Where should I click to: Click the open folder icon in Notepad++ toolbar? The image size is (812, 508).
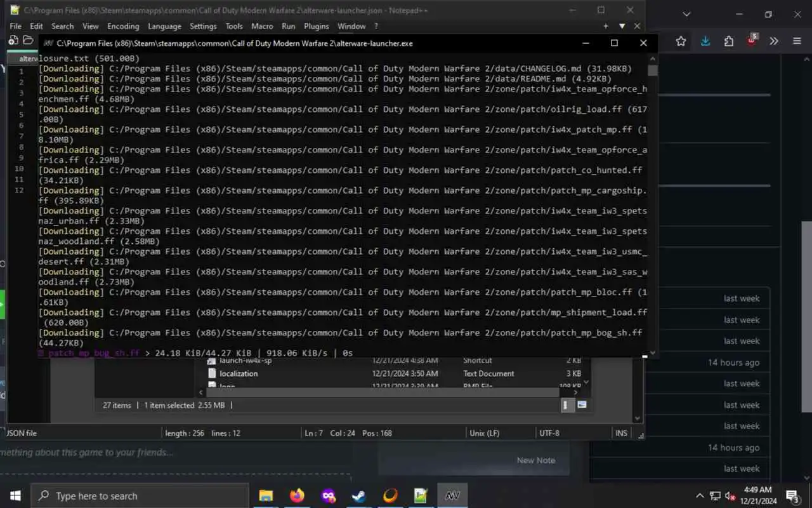(28, 40)
